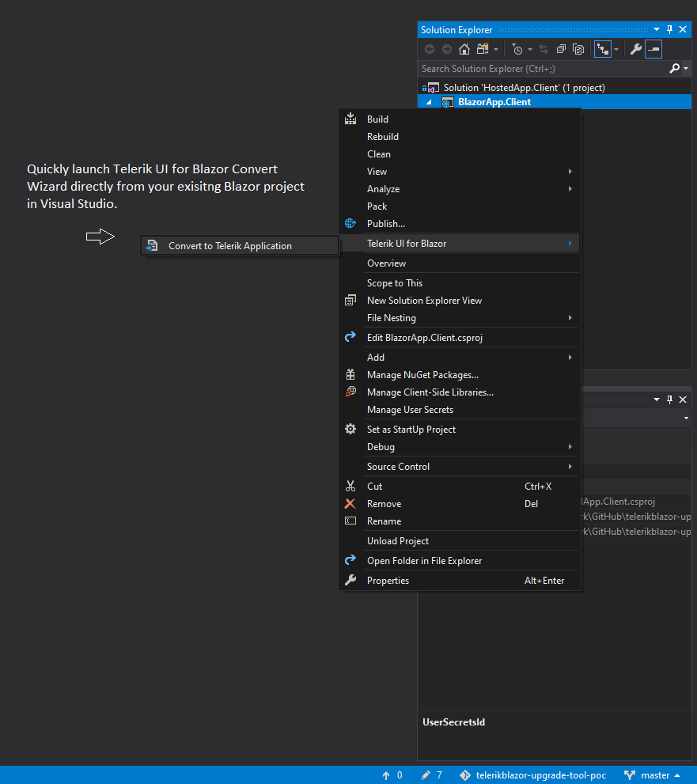Viewport: 697px width, 784px height.
Task: Click the Forward navigation arrow in Solution Explorer
Action: tap(446, 49)
